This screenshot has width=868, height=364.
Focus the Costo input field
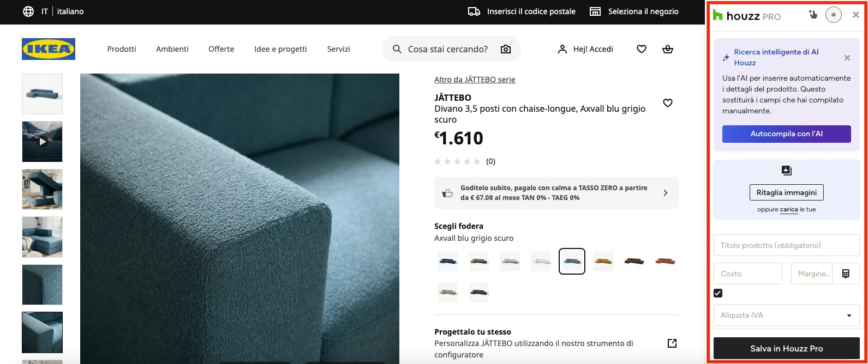(748, 274)
